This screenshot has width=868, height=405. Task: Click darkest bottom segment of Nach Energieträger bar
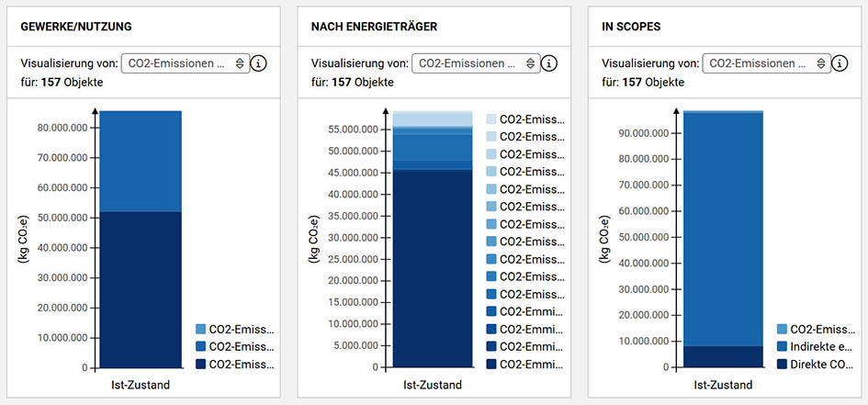432,268
